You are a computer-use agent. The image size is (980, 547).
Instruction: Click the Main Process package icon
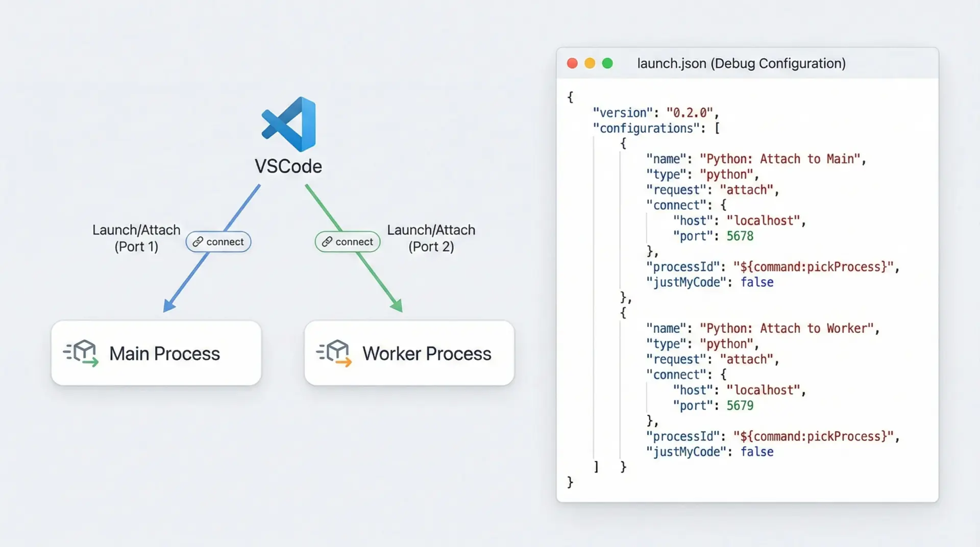click(82, 353)
